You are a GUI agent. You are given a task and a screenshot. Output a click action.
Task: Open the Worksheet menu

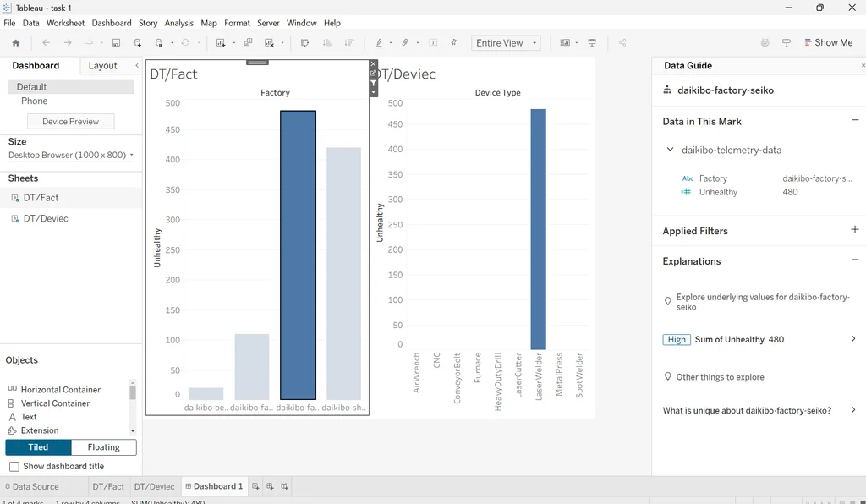click(x=65, y=23)
